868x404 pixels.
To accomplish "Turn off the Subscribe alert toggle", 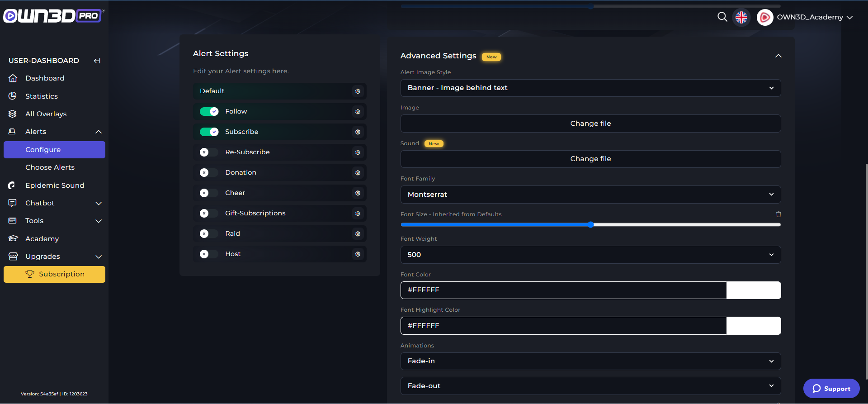I will pyautogui.click(x=209, y=132).
